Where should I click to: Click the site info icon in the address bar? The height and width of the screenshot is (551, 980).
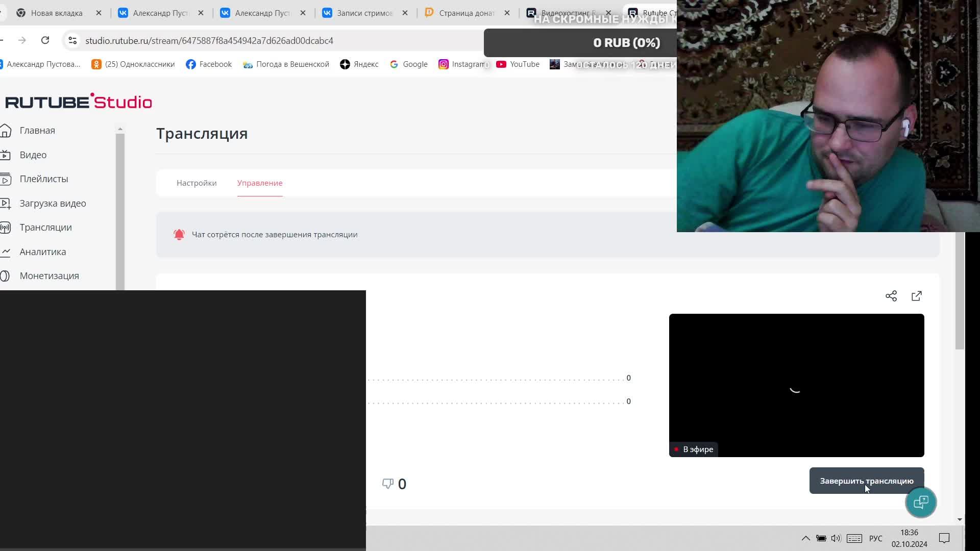[x=72, y=40]
